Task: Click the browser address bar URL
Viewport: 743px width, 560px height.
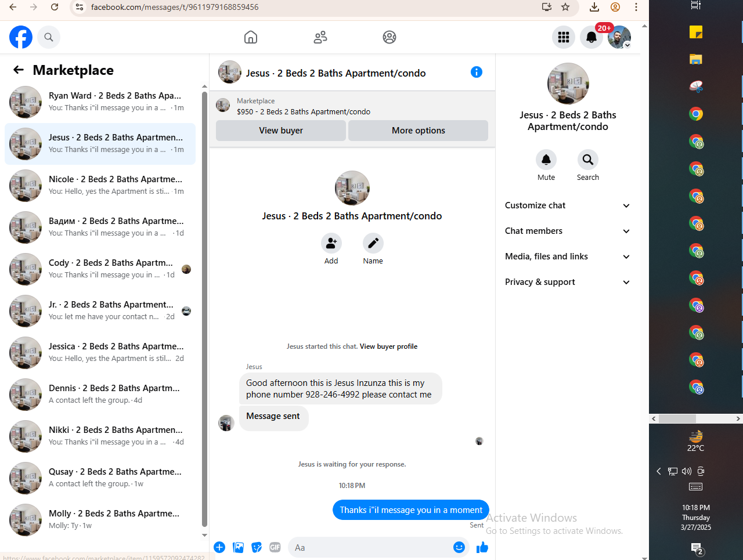Action: coord(175,7)
